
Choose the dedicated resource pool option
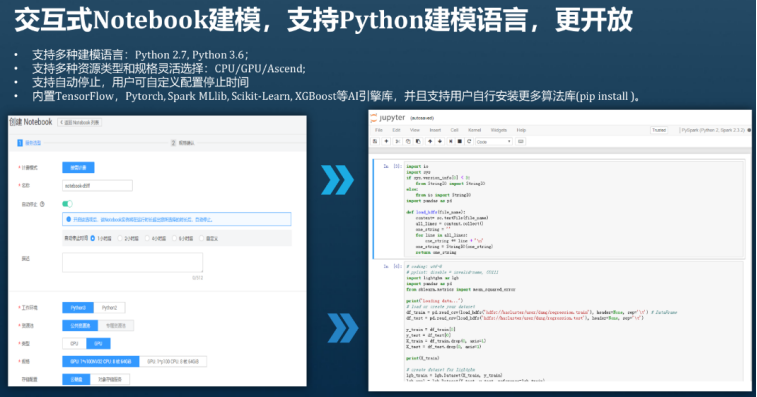(x=116, y=326)
